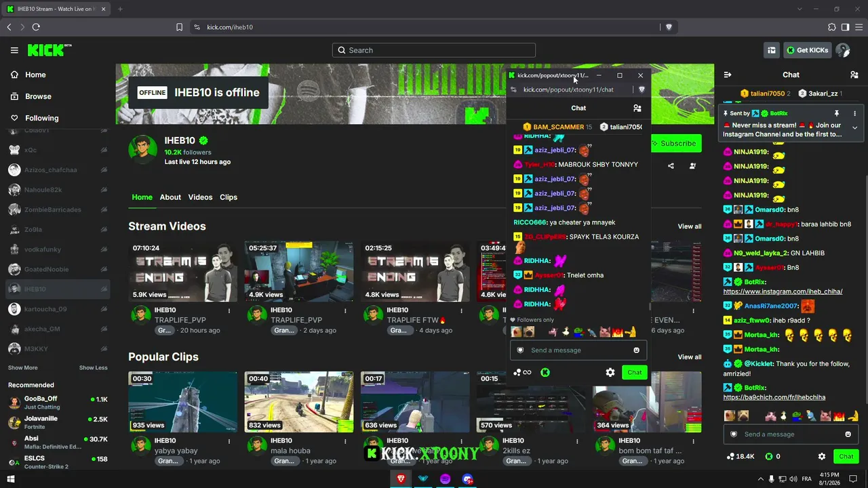The width and height of the screenshot is (868, 488).
Task: Click the popout channel points infinity icon
Action: (523, 372)
